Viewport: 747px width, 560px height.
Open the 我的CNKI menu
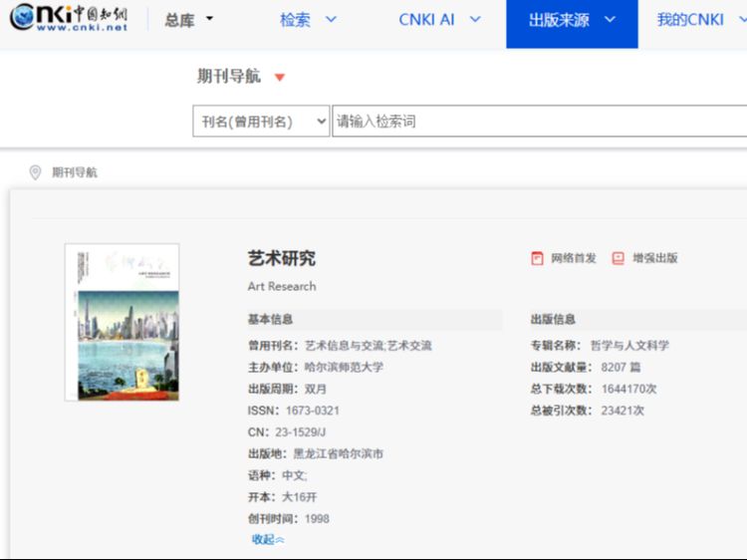pyautogui.click(x=701, y=20)
